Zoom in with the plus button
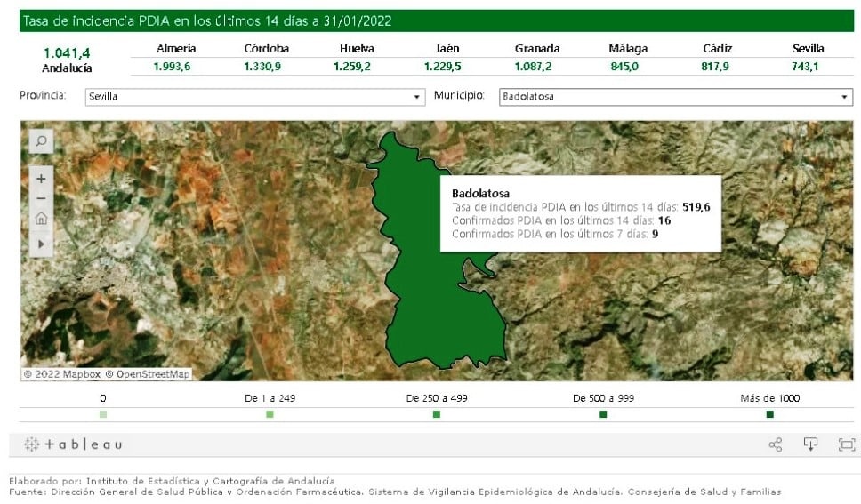 point(42,179)
